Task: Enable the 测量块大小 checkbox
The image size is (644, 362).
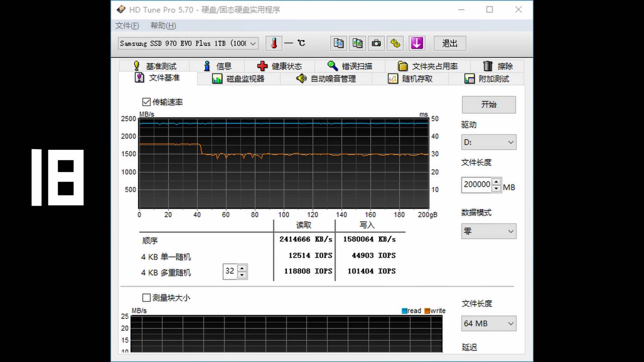Action: tap(146, 297)
